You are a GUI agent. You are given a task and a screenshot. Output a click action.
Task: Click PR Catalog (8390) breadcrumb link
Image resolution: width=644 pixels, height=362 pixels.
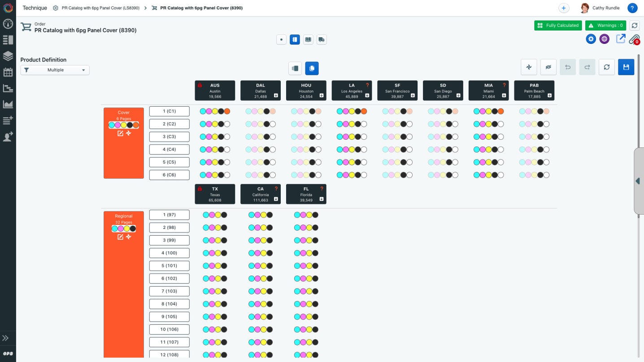tap(201, 8)
